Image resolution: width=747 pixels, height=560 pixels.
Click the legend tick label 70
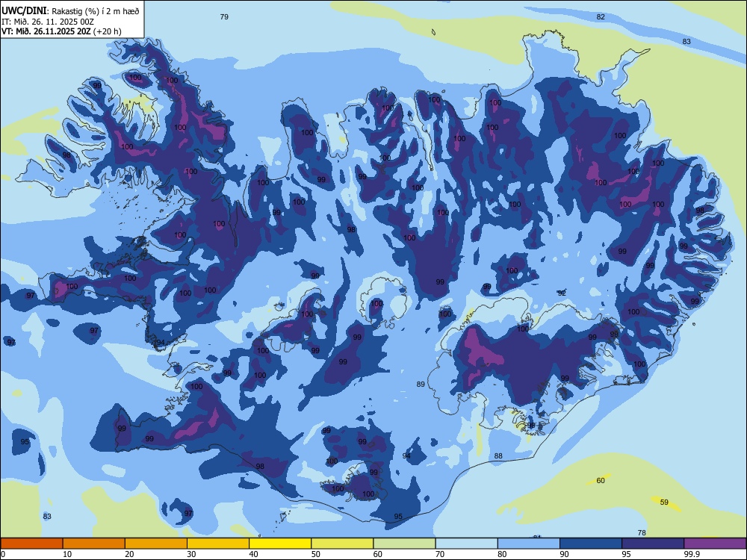440,554
